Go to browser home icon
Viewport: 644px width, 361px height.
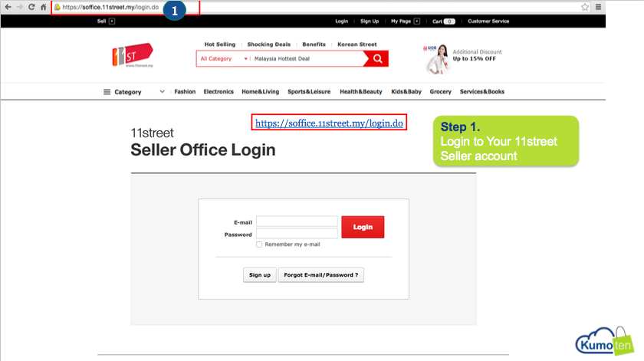(x=43, y=7)
